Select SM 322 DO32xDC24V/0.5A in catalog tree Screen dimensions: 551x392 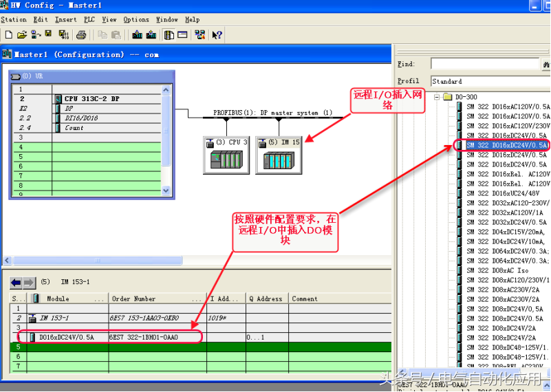click(x=506, y=222)
